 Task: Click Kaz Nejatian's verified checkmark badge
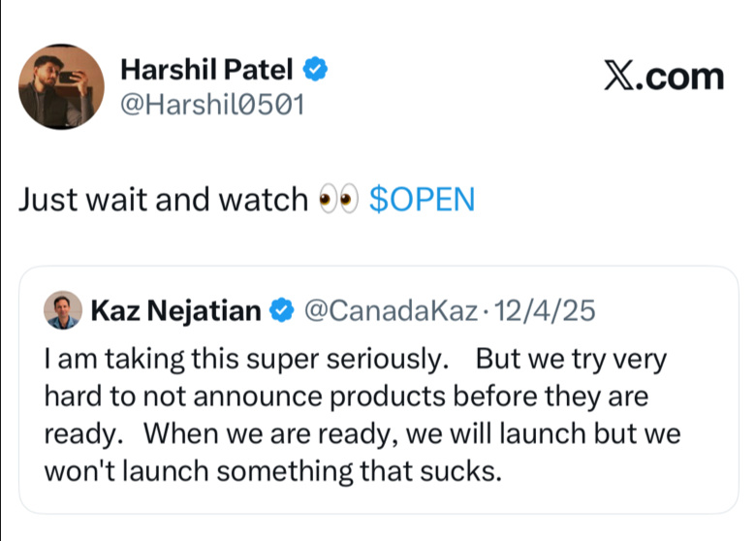pos(282,310)
